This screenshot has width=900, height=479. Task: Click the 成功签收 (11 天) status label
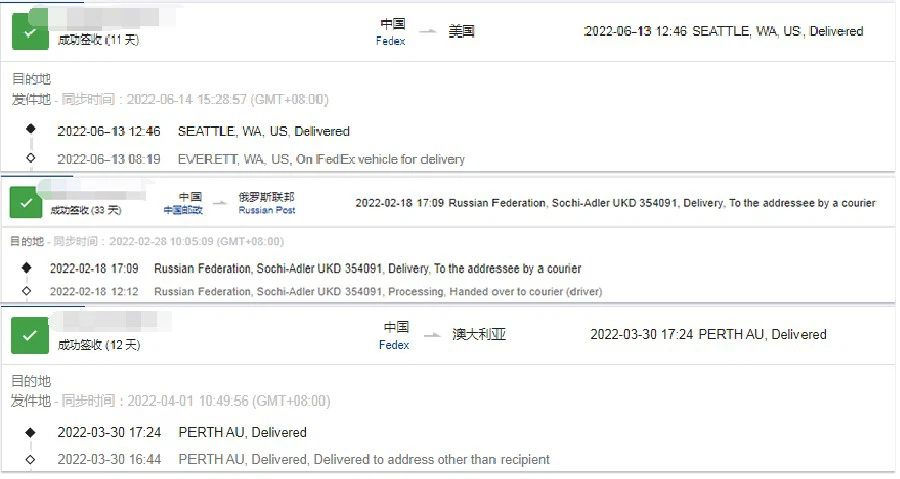[x=98, y=40]
